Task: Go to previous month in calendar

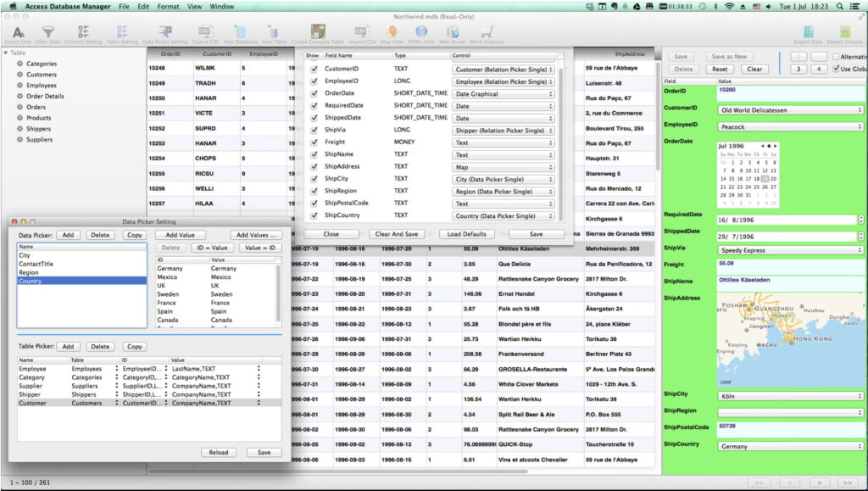Action: pos(763,146)
